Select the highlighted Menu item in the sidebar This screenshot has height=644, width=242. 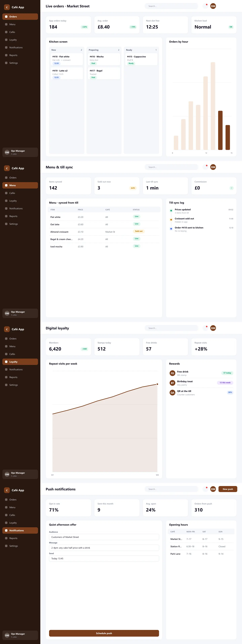(x=20, y=185)
